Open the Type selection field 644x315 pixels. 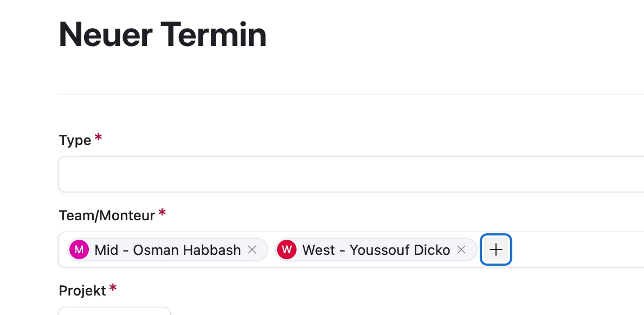click(351, 174)
